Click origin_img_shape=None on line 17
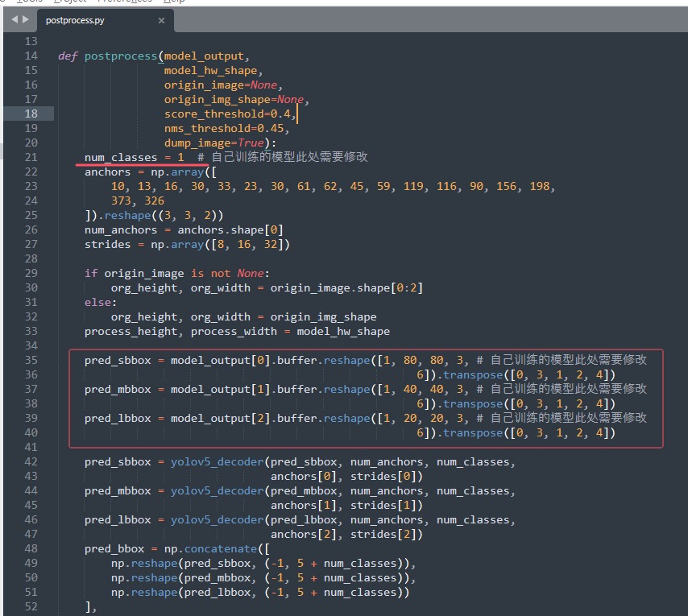 click(x=234, y=100)
